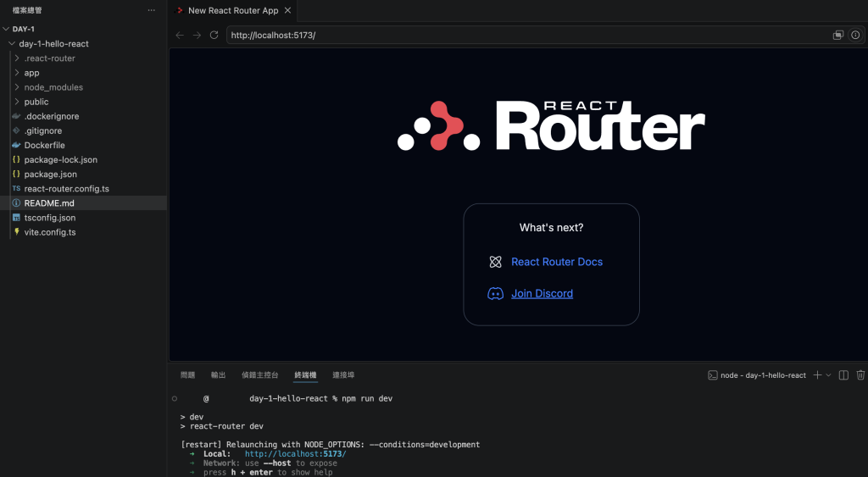Expand the node_modules folder
868x477 pixels.
point(17,87)
